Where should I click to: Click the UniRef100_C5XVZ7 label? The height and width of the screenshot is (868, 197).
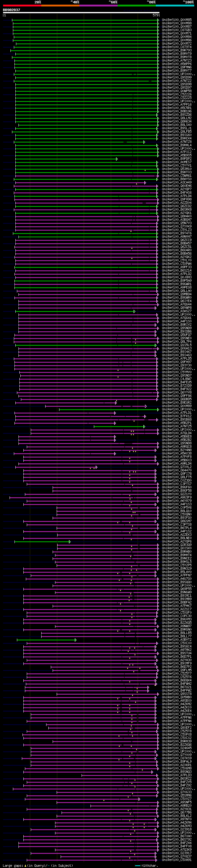click(177, 799)
